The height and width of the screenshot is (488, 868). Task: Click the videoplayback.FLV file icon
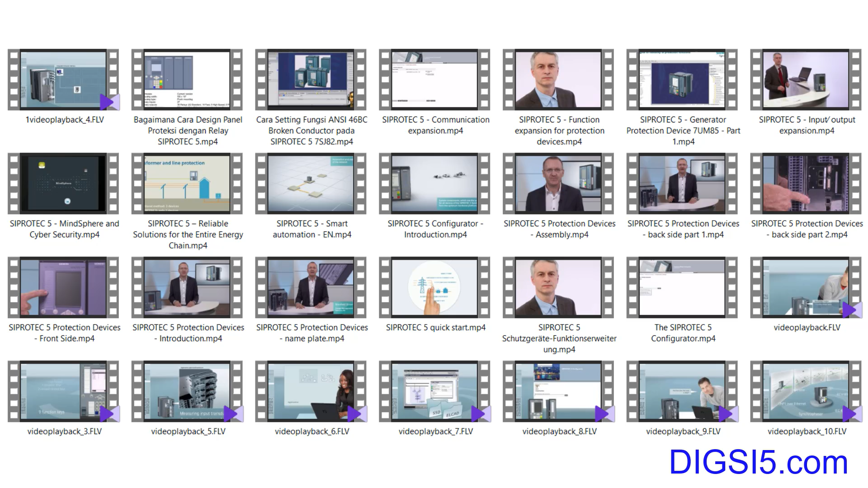click(806, 288)
